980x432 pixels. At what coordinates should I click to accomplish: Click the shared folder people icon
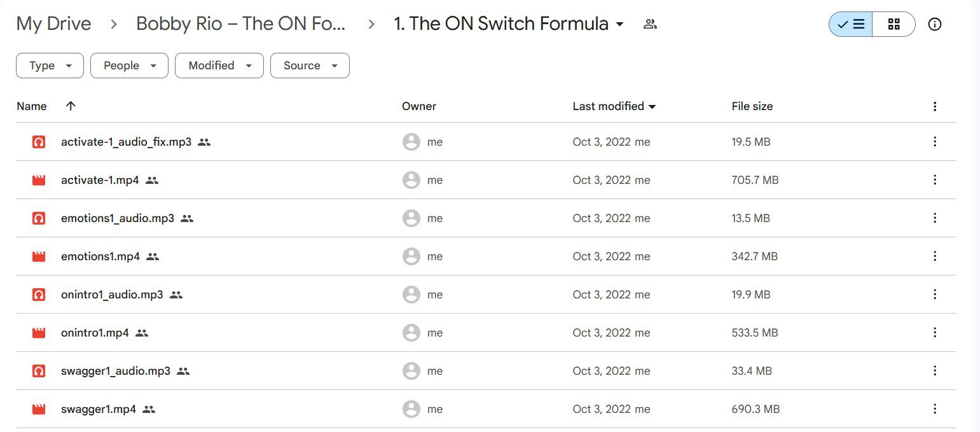[x=650, y=24]
